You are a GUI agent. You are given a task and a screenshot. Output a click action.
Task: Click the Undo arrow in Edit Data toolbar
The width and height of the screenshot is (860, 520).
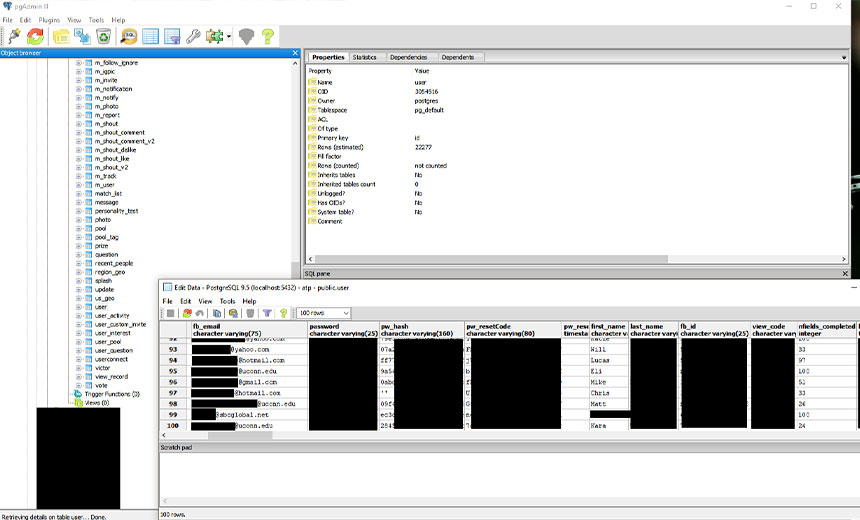200,313
